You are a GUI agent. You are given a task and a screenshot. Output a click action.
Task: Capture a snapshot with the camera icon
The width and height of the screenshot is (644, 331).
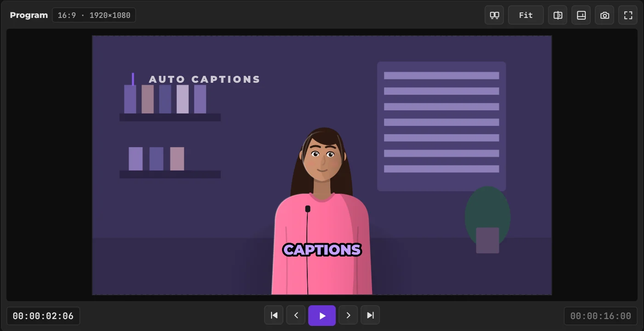point(604,15)
